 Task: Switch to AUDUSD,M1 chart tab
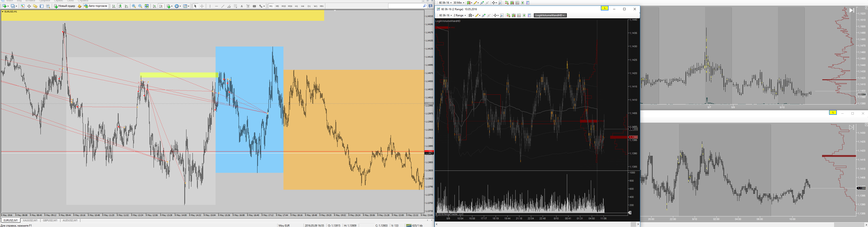(x=70, y=220)
